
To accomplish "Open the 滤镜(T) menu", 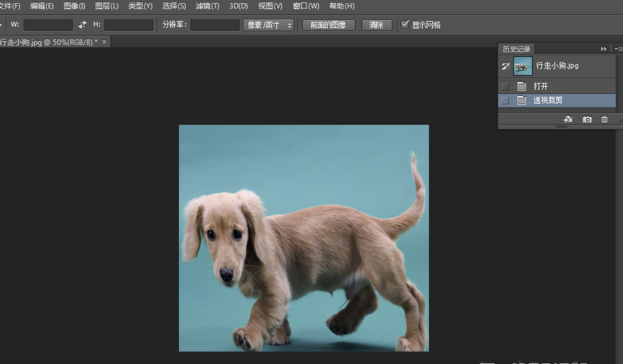I will point(206,6).
